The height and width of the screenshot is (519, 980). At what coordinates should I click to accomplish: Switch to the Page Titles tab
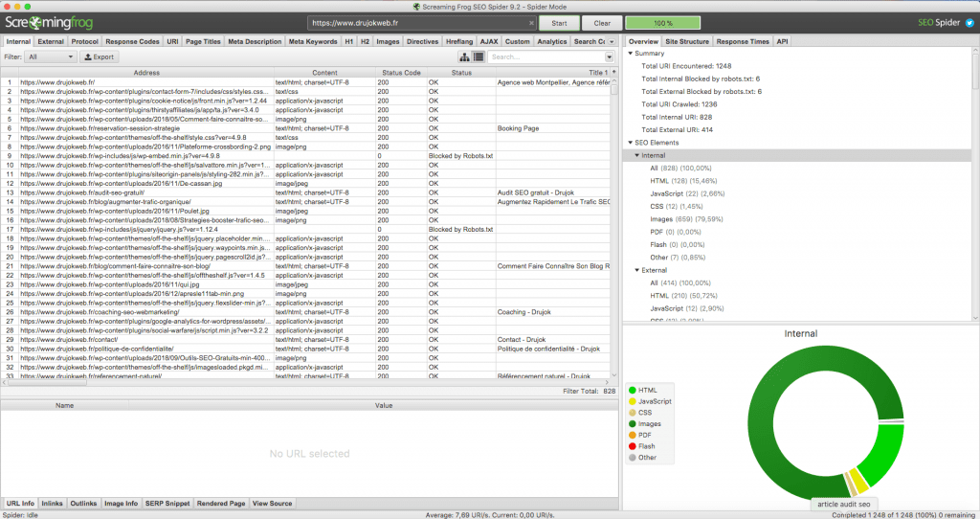(x=203, y=42)
